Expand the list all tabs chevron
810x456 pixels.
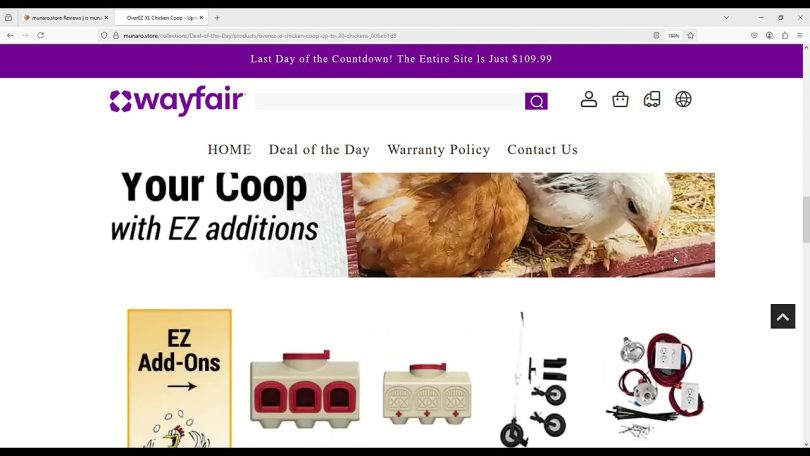coord(726,18)
